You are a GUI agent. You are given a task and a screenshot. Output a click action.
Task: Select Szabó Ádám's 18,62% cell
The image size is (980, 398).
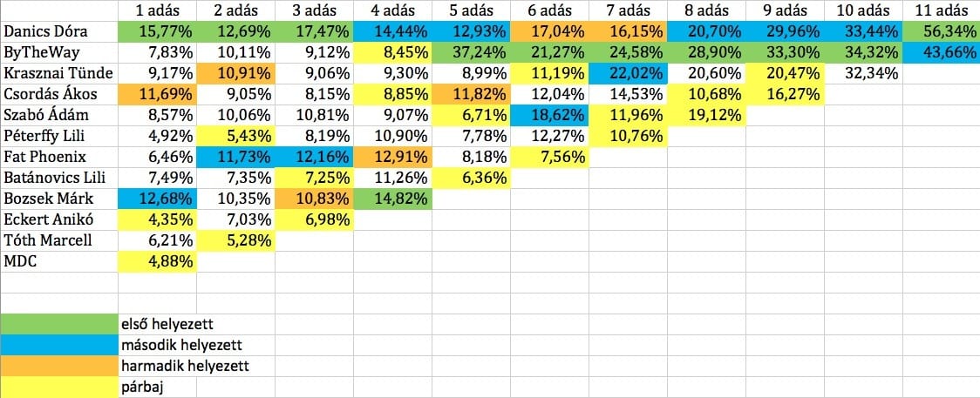[548, 116]
